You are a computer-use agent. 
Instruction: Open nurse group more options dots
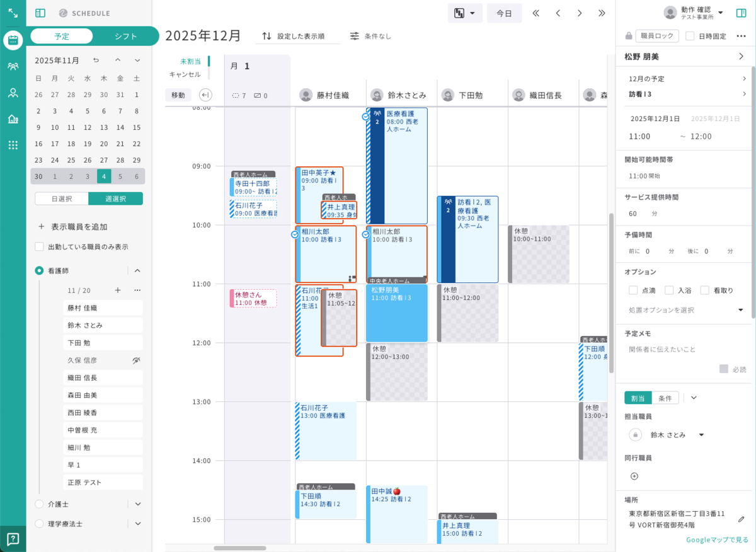click(137, 290)
